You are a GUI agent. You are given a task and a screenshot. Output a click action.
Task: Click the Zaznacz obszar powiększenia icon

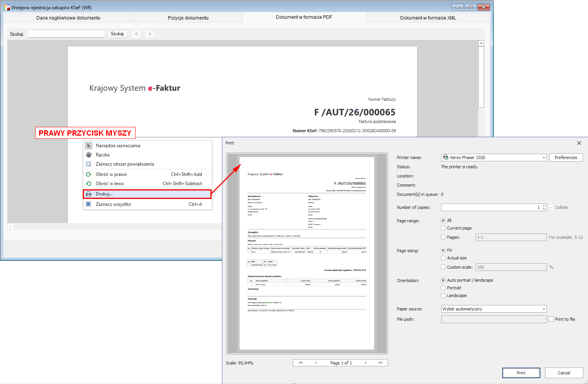(89, 164)
